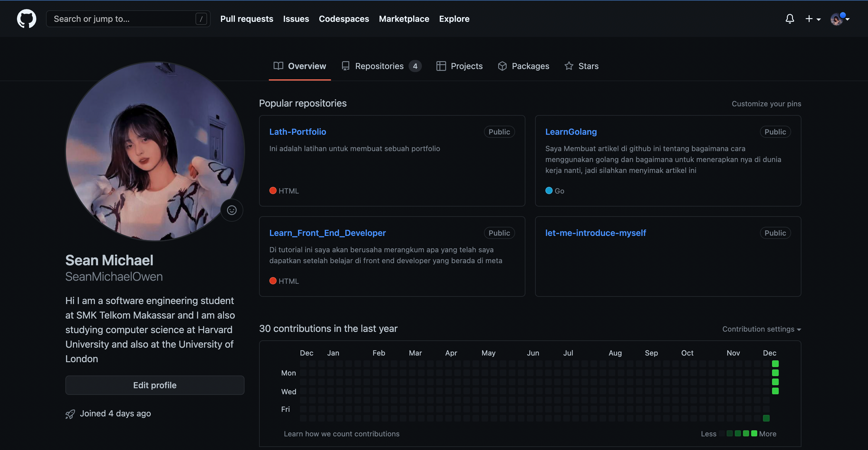The image size is (868, 450).
Task: Click Learn how we count contributions
Action: 341,434
